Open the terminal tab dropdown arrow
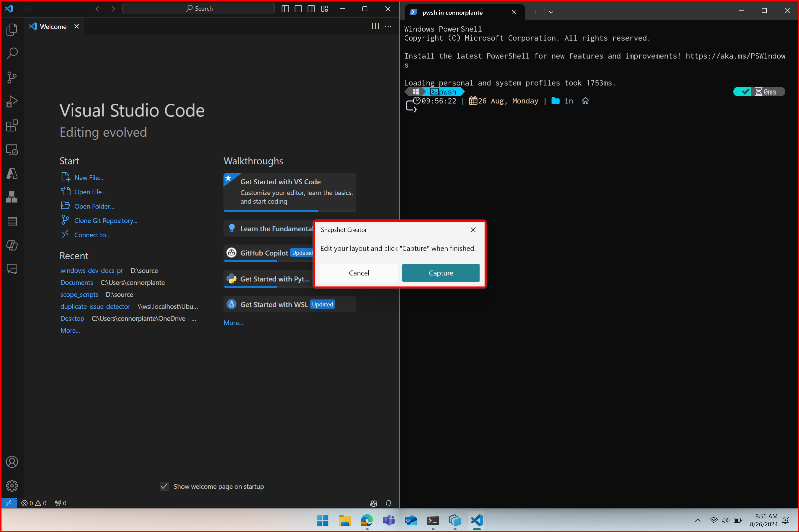Screen dimensions: 799x532 [x=552, y=12]
